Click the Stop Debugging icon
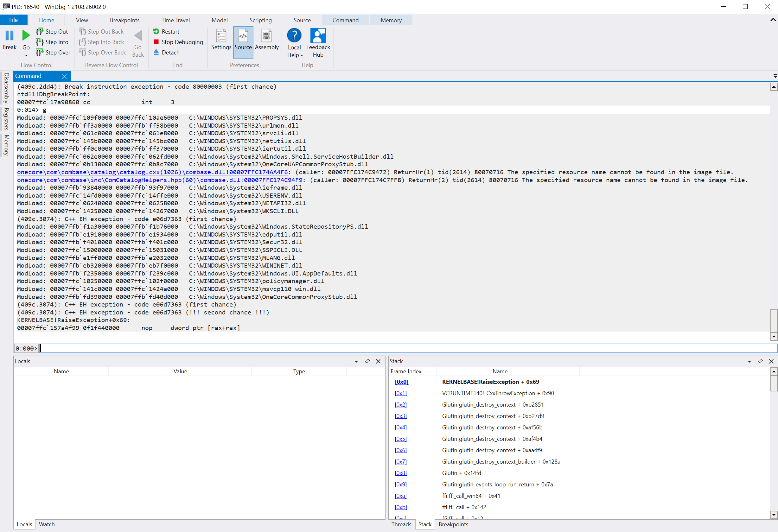 (156, 42)
